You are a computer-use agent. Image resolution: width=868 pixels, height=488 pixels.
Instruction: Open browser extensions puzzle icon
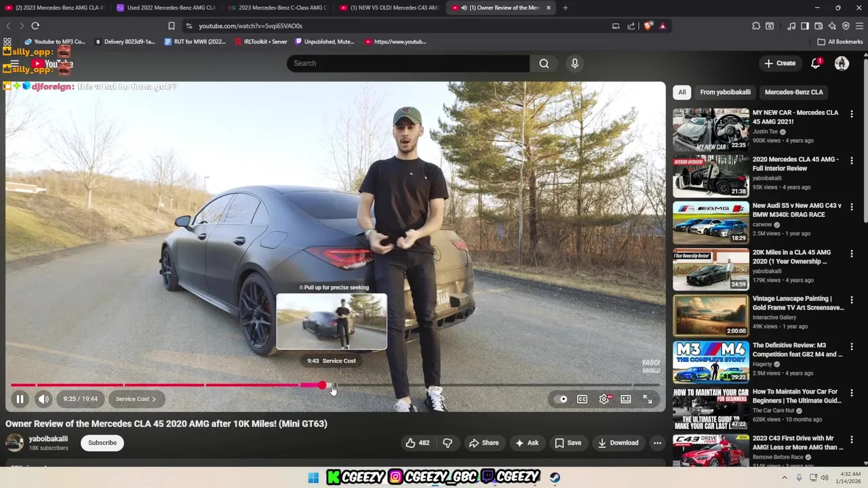point(756,26)
